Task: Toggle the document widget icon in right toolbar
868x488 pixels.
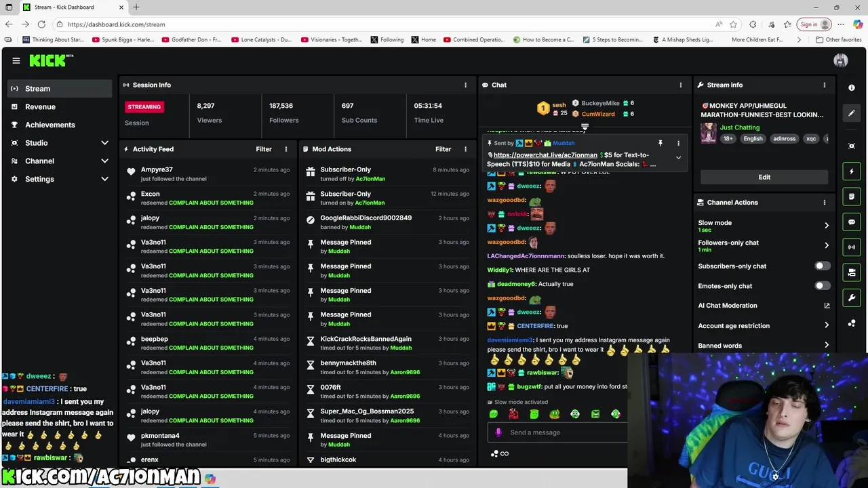Action: [852, 197]
